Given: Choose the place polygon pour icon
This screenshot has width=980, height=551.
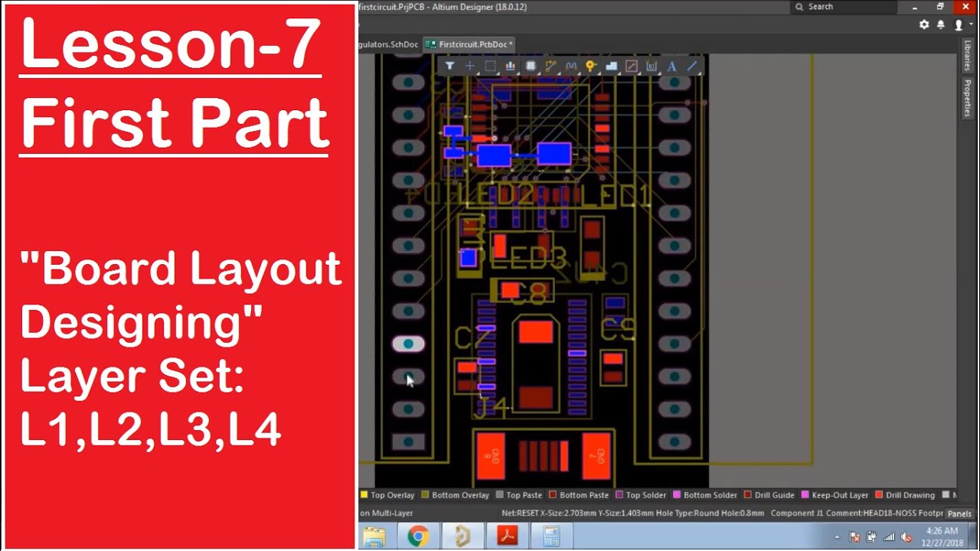Looking at the screenshot, I should 611,67.
